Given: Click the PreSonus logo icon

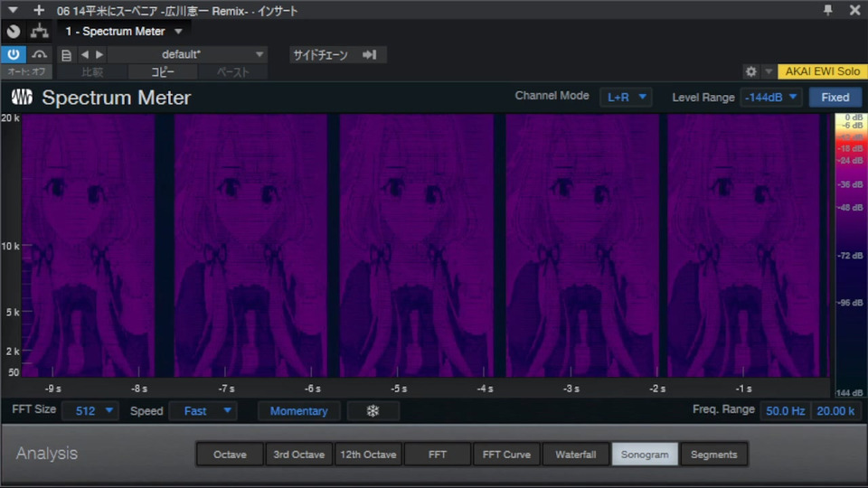Looking at the screenshot, I should [x=22, y=98].
